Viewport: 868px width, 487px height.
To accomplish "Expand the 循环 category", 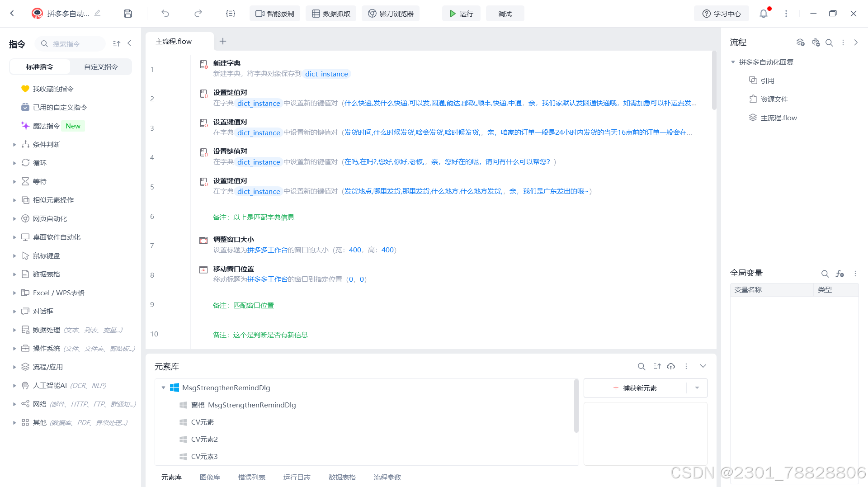I will (14, 163).
